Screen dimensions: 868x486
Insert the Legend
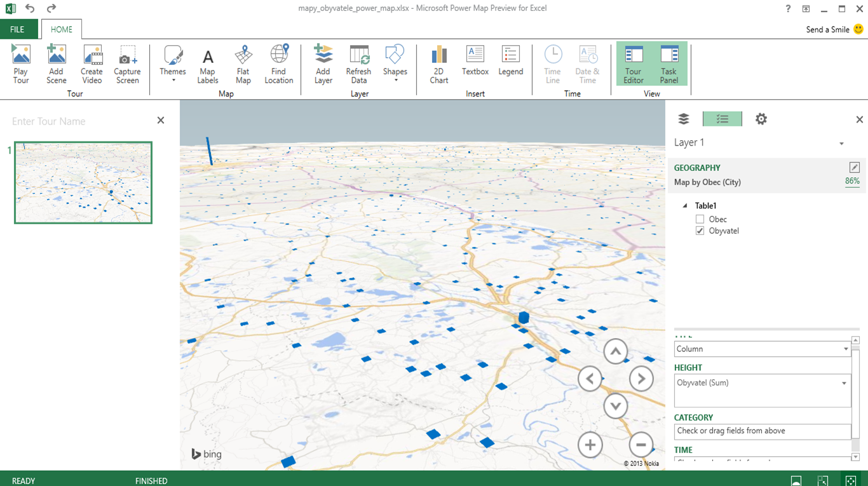(x=510, y=62)
